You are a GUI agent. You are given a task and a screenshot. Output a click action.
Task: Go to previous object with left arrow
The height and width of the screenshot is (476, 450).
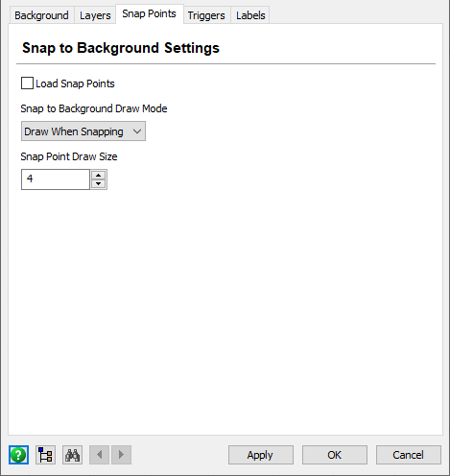click(x=99, y=455)
